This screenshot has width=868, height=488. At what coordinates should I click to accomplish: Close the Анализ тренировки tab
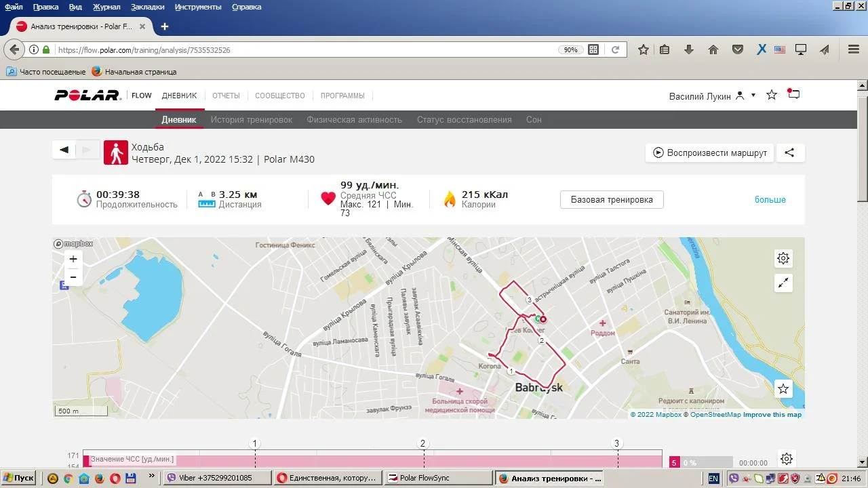tap(142, 26)
